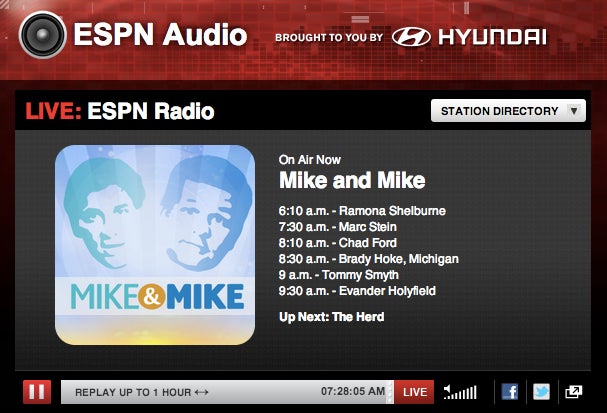The height and width of the screenshot is (413, 607).
Task: Click the Station Directory arrow
Action: pyautogui.click(x=574, y=111)
